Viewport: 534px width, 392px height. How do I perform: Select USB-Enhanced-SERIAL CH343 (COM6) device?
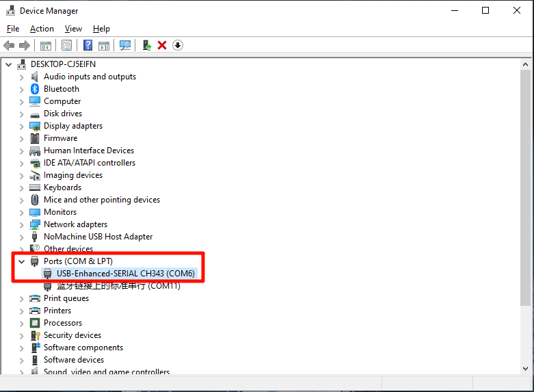(125, 274)
